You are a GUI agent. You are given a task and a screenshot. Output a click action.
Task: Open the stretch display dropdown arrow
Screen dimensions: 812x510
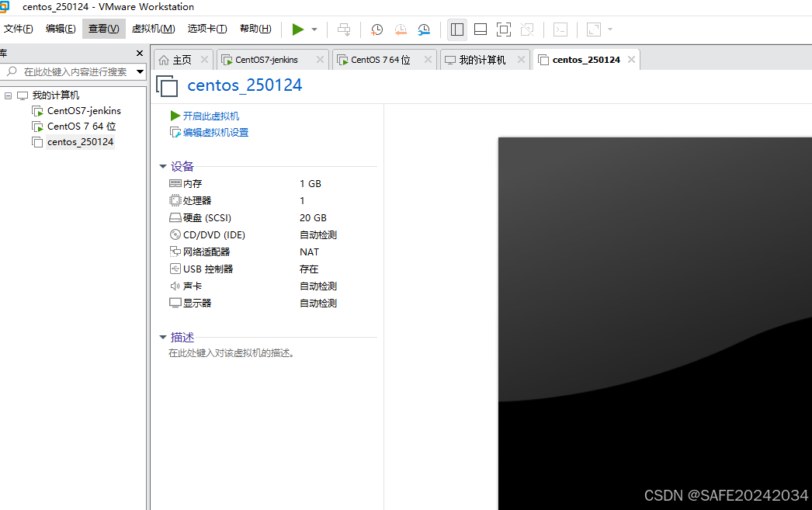610,29
